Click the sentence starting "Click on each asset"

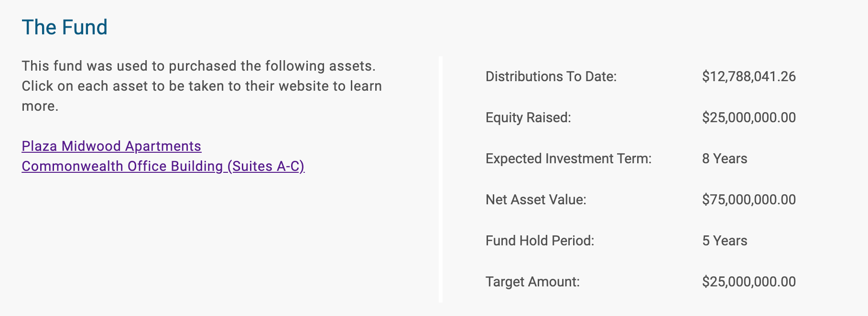click(201, 86)
